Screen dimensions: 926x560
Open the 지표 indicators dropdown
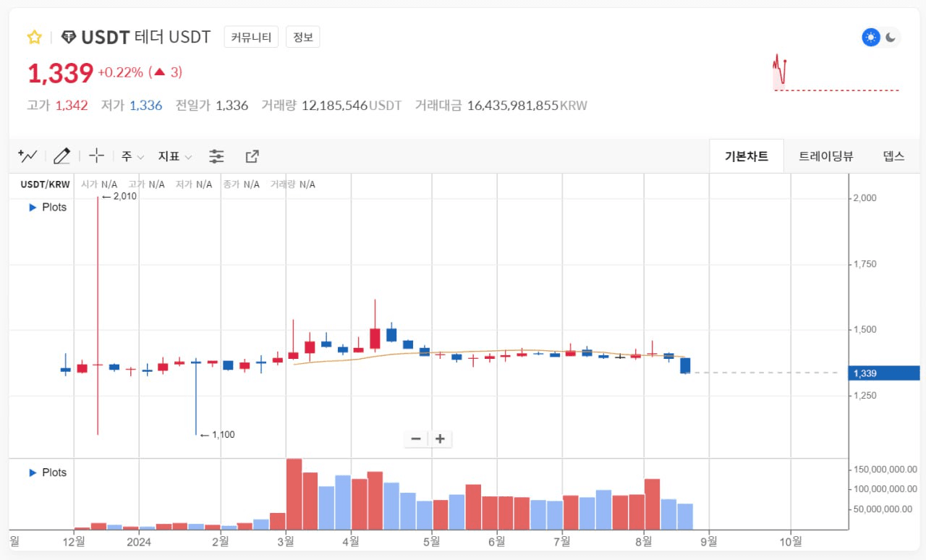pos(175,156)
